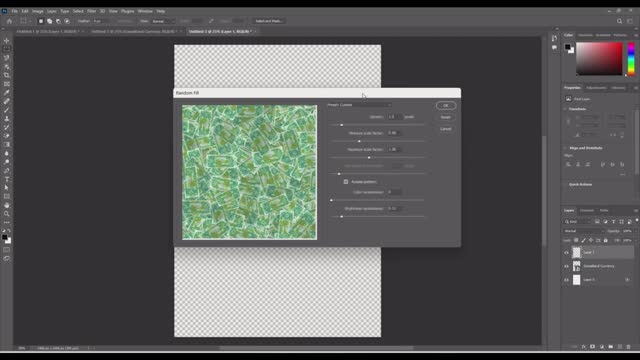Toggle the Rotate pattern checkbox
Image resolution: width=640 pixels, height=360 pixels.
click(x=346, y=182)
